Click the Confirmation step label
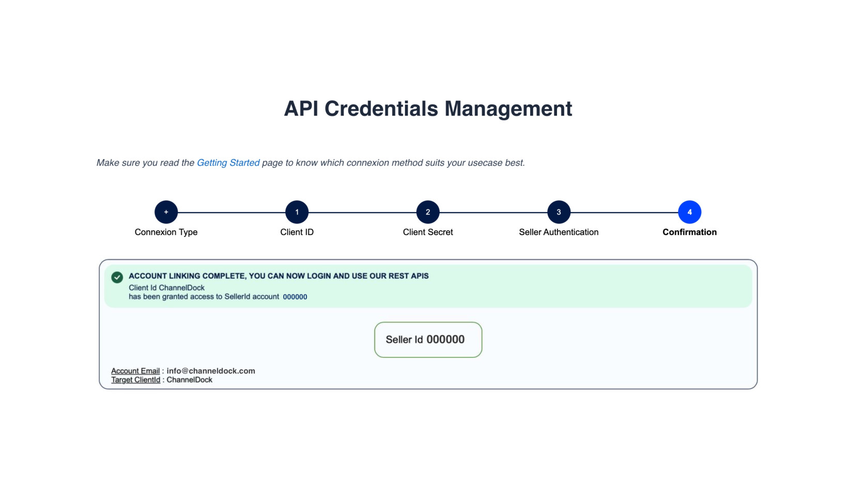This screenshot has height=488, width=868. click(x=690, y=232)
